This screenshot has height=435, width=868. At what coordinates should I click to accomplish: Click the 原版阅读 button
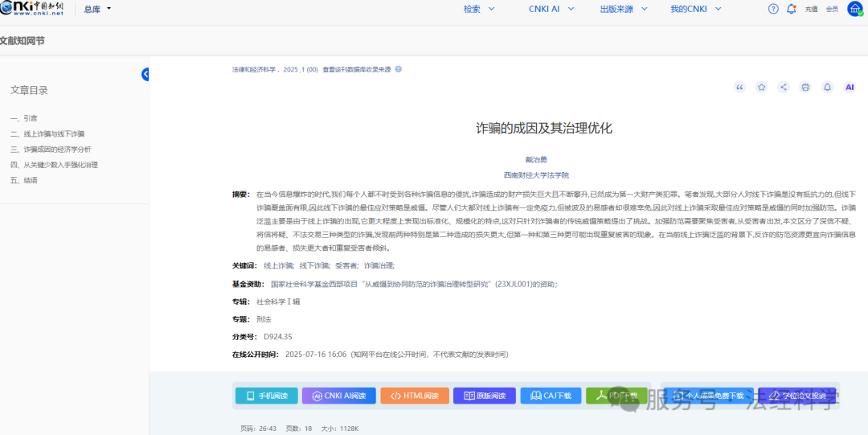[x=485, y=396]
